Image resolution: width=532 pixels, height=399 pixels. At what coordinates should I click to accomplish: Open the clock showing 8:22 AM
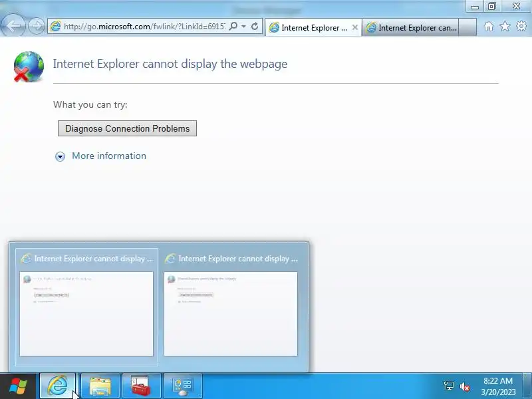coord(498,386)
